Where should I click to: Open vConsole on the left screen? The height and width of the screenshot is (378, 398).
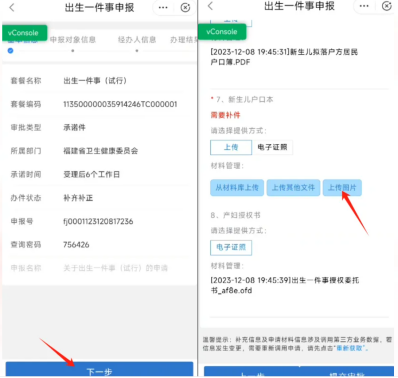coord(25,33)
